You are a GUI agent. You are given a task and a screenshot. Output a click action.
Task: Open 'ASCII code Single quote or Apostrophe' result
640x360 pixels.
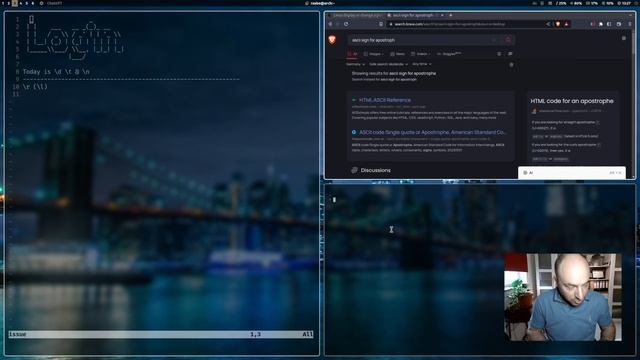(x=432, y=132)
